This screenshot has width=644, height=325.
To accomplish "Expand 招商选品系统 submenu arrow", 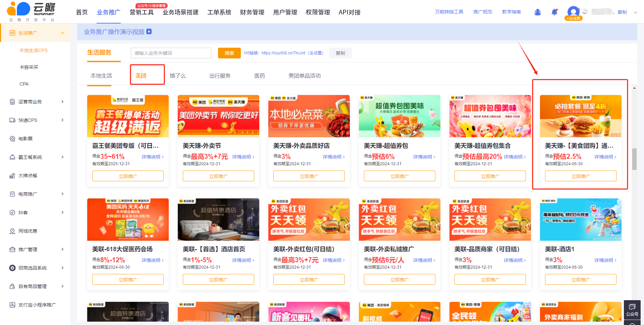I will pos(62,268).
